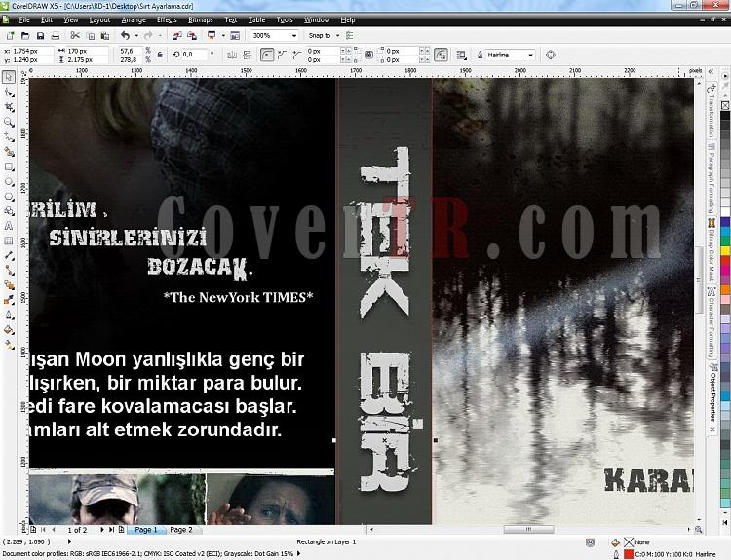Select the Ellipse tool
Viewport: 731px width, 560px height.
click(9, 182)
